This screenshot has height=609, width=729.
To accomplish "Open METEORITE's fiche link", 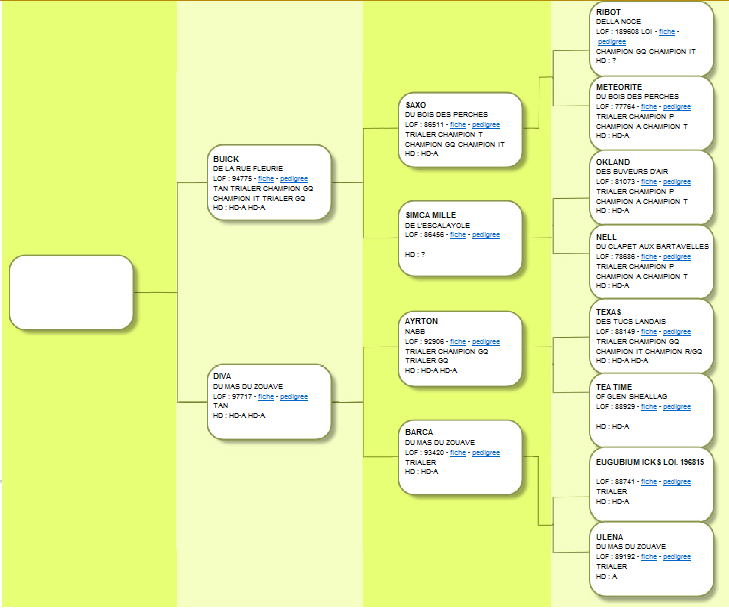I will click(649, 106).
